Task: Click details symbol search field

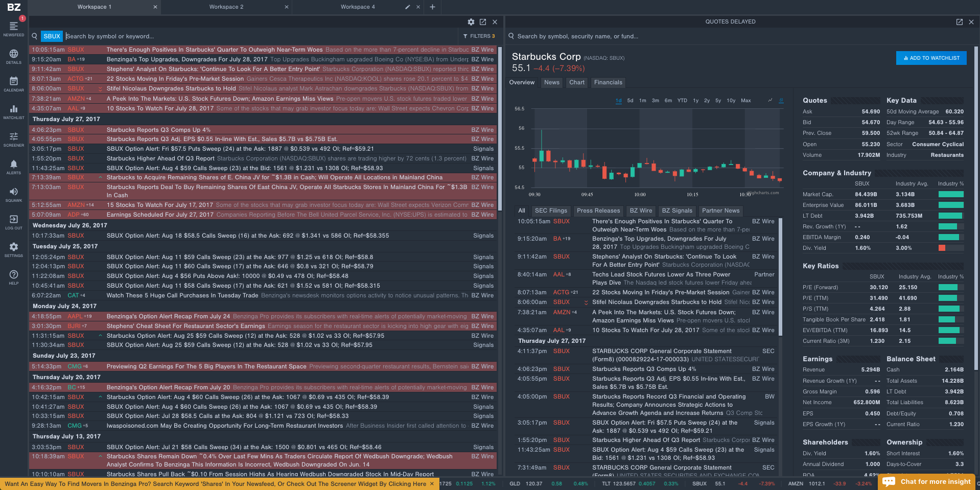Action: [x=741, y=36]
